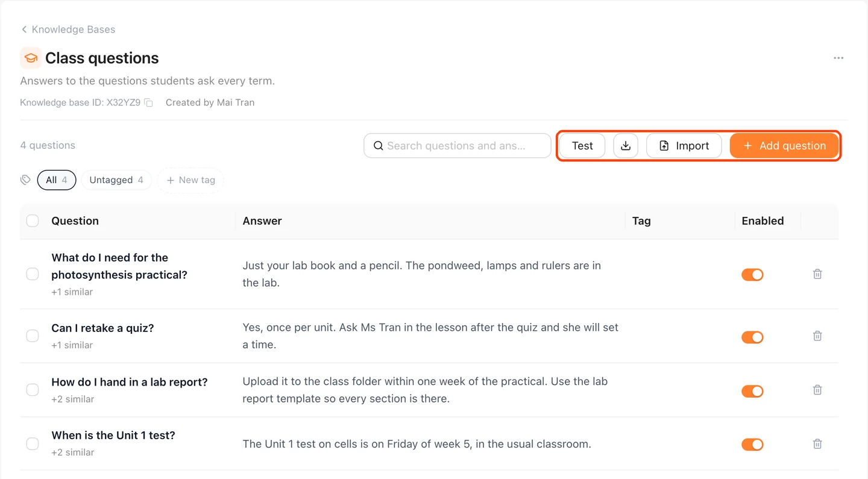Open 'What do I need for the photosynthesis practical?'

[119, 266]
